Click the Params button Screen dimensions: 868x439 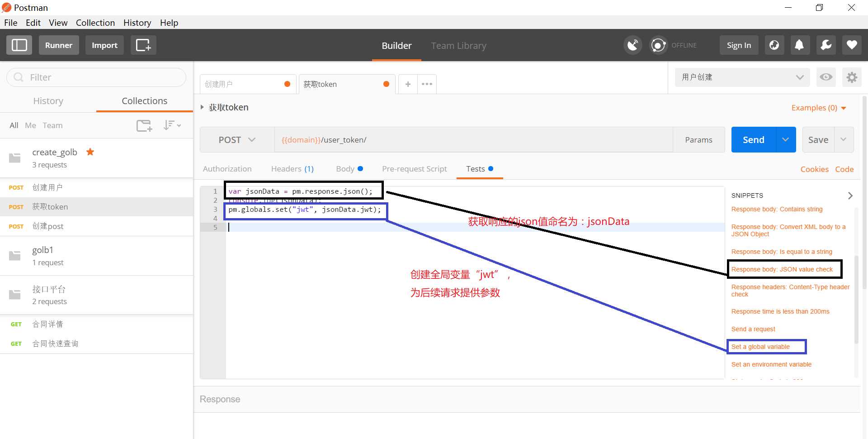click(698, 140)
